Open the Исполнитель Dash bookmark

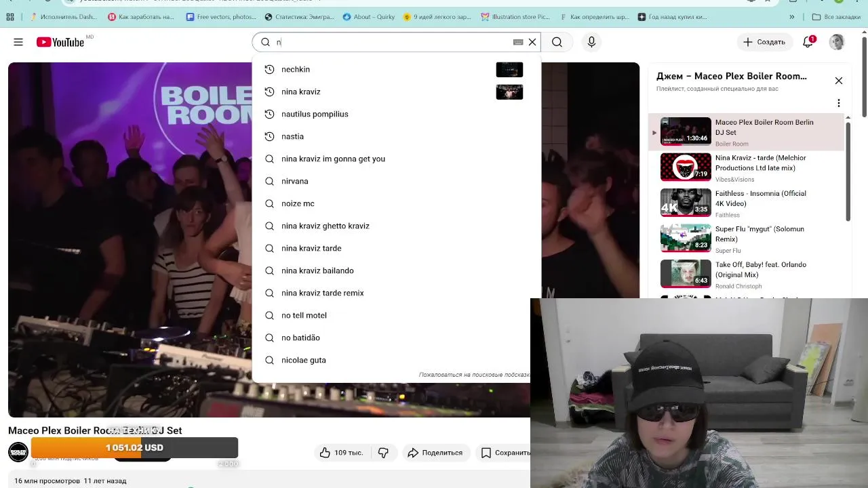click(x=63, y=17)
